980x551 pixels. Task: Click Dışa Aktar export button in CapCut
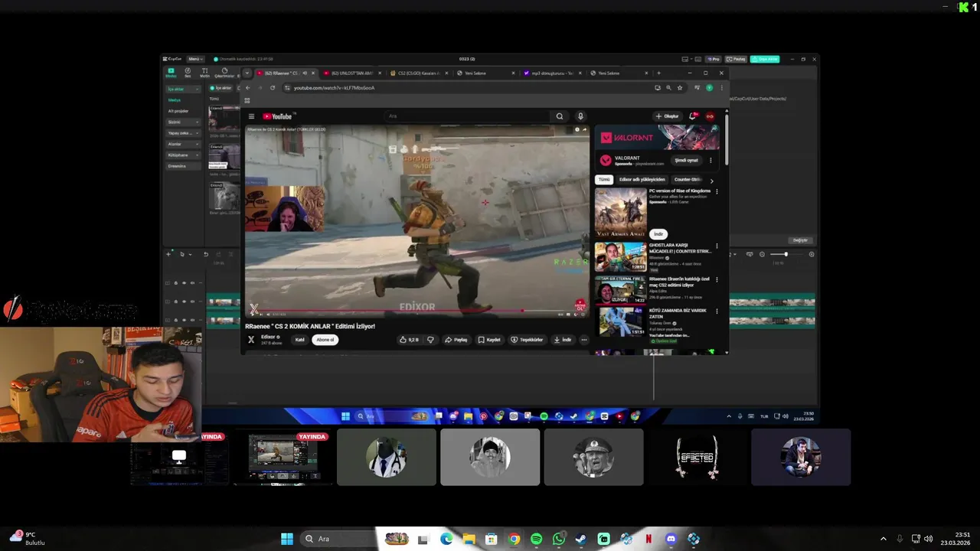coord(765,59)
